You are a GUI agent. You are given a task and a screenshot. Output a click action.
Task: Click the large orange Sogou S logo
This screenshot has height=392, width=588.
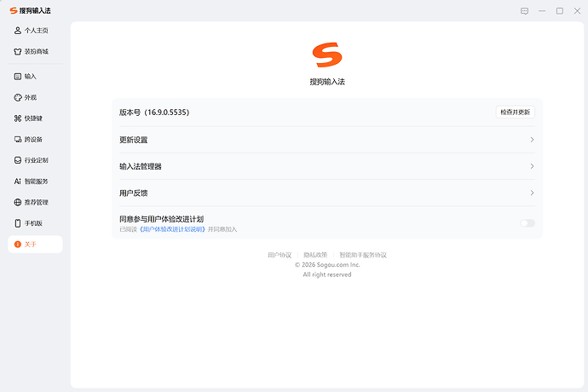coord(327,55)
